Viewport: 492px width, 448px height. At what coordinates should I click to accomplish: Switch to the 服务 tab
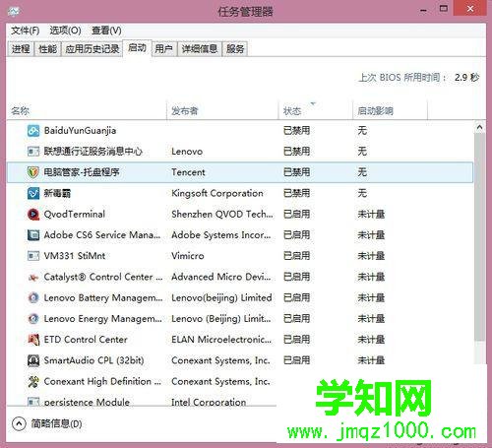click(235, 49)
